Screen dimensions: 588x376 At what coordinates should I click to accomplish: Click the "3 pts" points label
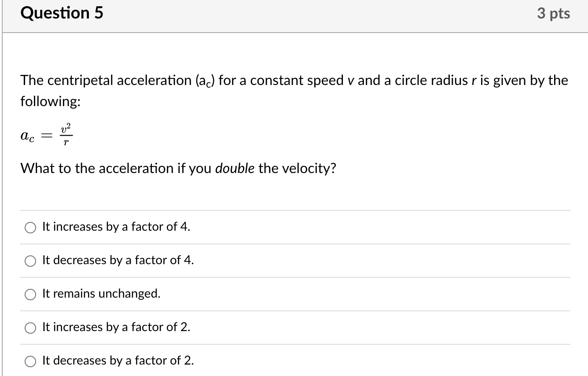(554, 13)
